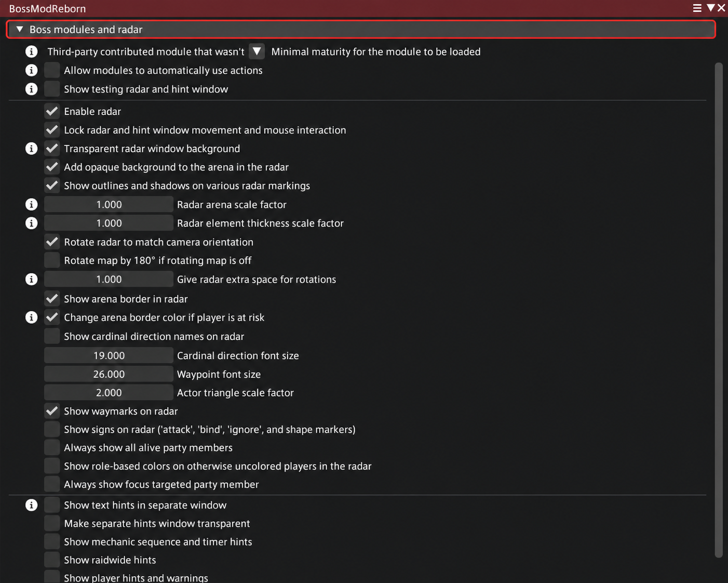Click info icon for Transparent radar window background

point(32,149)
